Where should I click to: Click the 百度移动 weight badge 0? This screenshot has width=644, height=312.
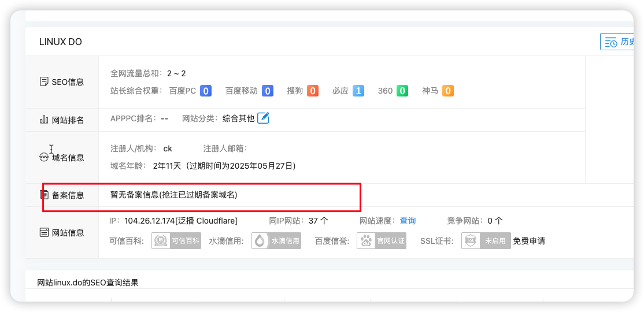[x=268, y=91]
